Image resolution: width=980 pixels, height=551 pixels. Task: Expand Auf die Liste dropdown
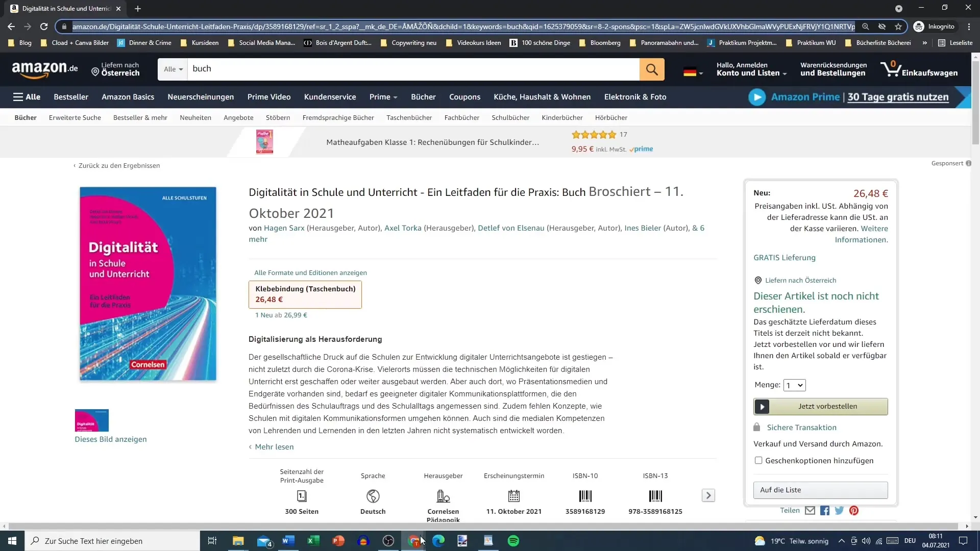pyautogui.click(x=820, y=490)
